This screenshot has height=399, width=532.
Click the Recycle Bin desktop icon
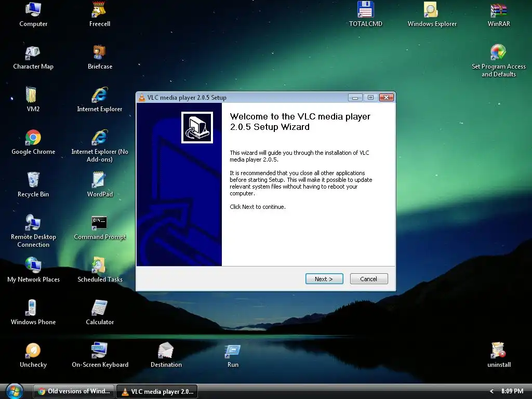tap(33, 185)
